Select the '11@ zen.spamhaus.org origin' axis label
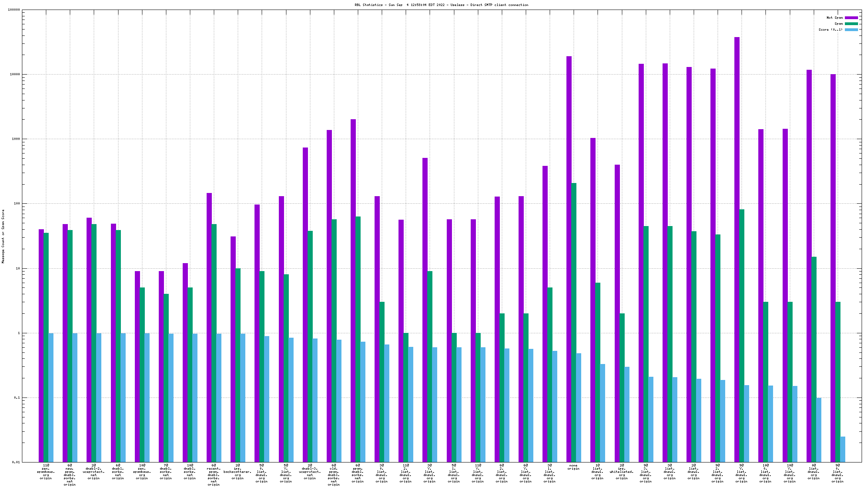 point(46,472)
